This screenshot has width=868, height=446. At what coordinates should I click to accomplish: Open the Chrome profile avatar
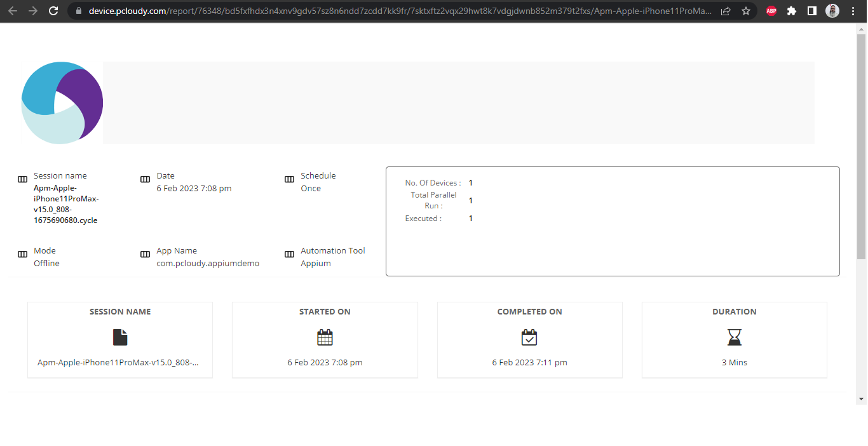point(832,11)
